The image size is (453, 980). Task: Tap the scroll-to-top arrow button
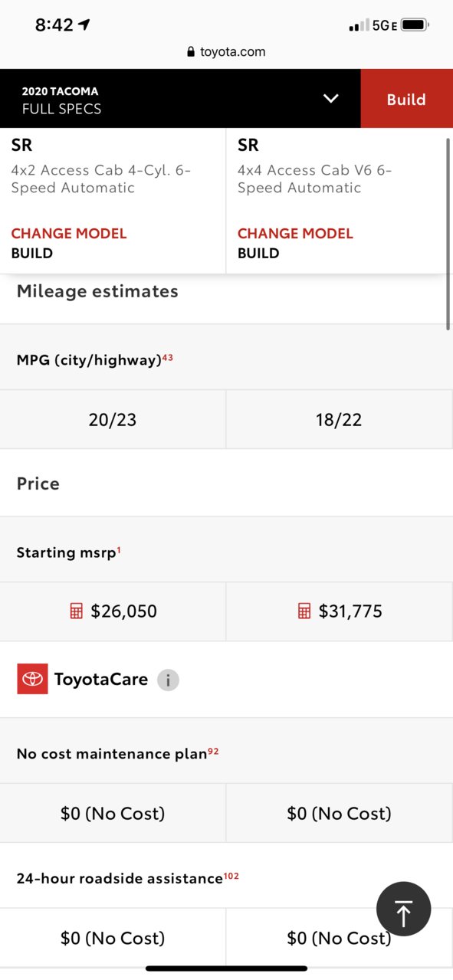coord(403,910)
